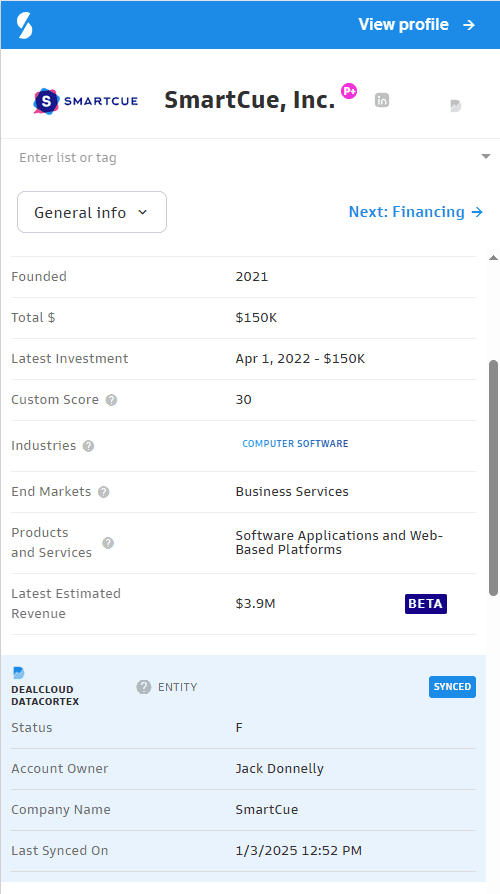Click the Products and Services help icon
The height and width of the screenshot is (894, 500).
click(108, 543)
